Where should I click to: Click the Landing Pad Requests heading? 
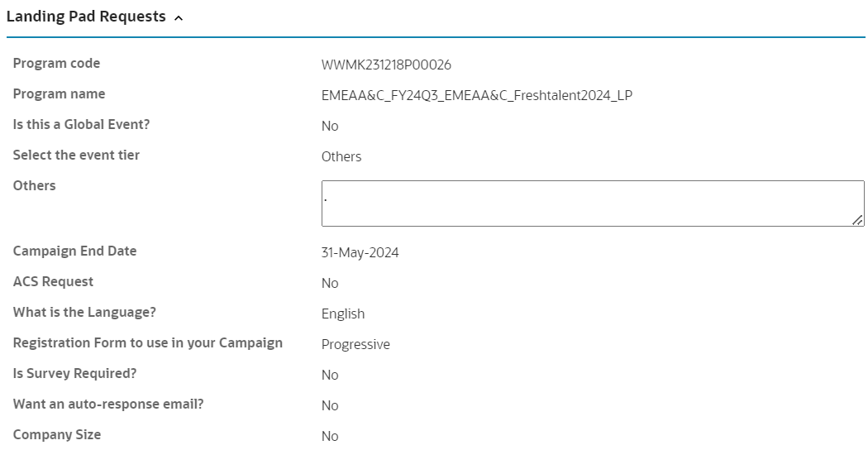(x=86, y=17)
